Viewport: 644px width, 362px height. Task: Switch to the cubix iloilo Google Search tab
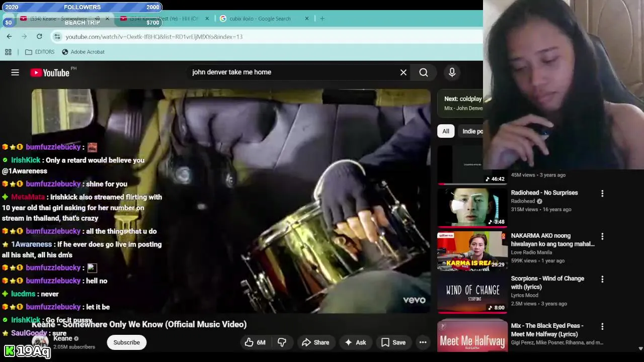tap(260, 19)
